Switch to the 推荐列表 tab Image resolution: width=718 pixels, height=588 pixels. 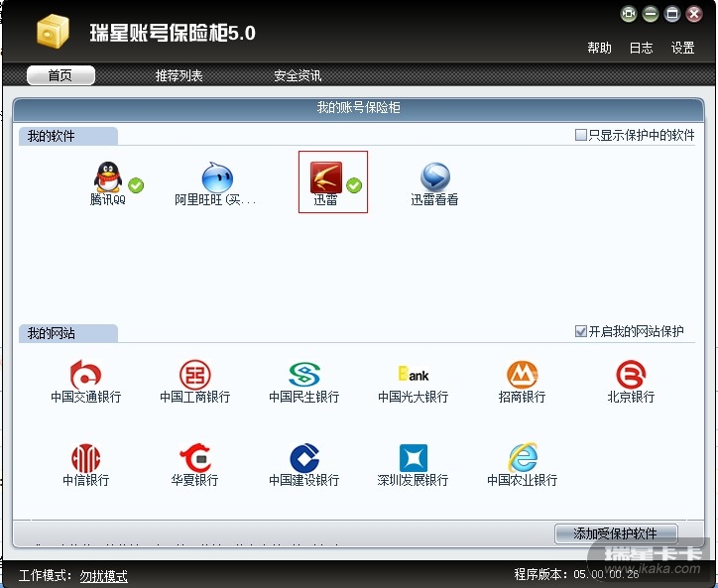pyautogui.click(x=179, y=75)
